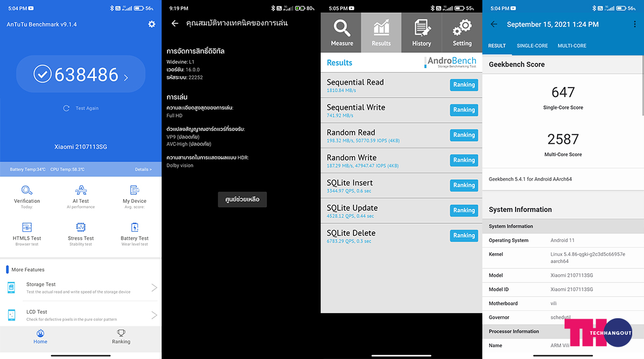The width and height of the screenshot is (644, 359).
Task: Select Measure tab in AndroBench
Action: pos(341,33)
